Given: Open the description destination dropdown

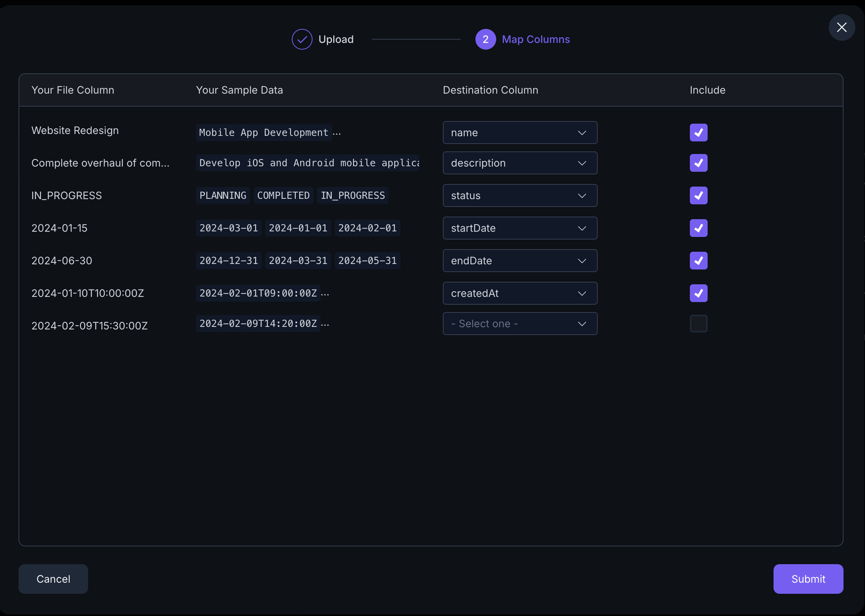Looking at the screenshot, I should click(520, 163).
